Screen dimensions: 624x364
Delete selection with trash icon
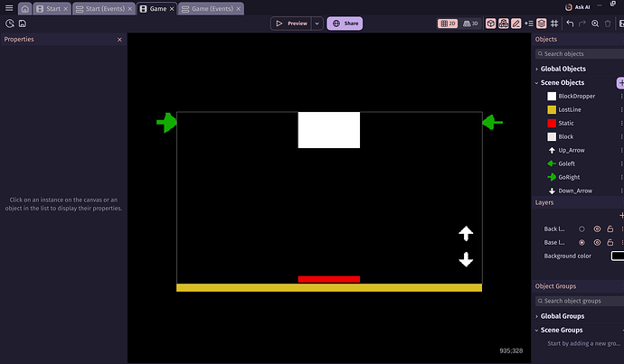(x=608, y=23)
